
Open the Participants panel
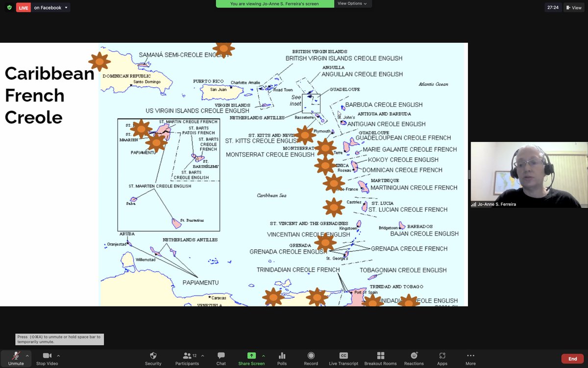pos(187,358)
